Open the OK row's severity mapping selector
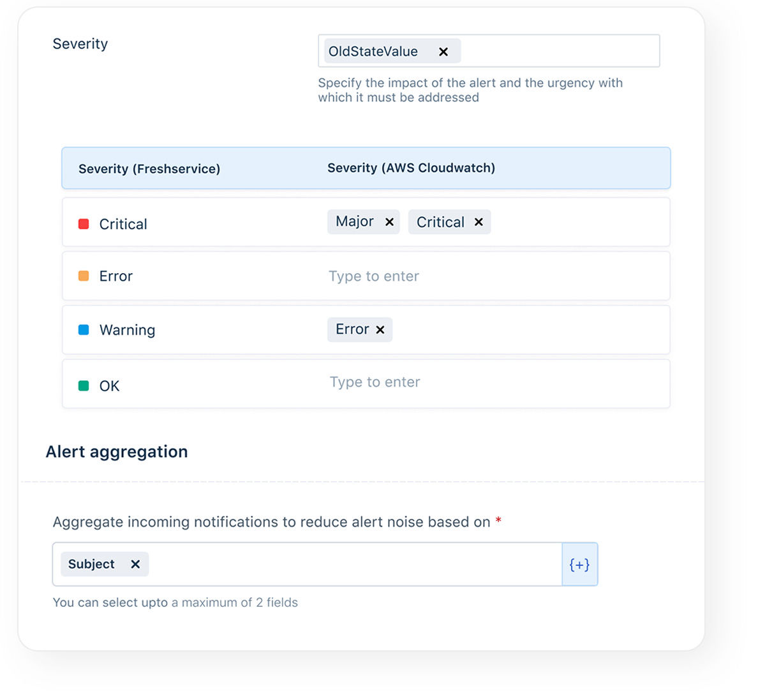 click(x=375, y=382)
